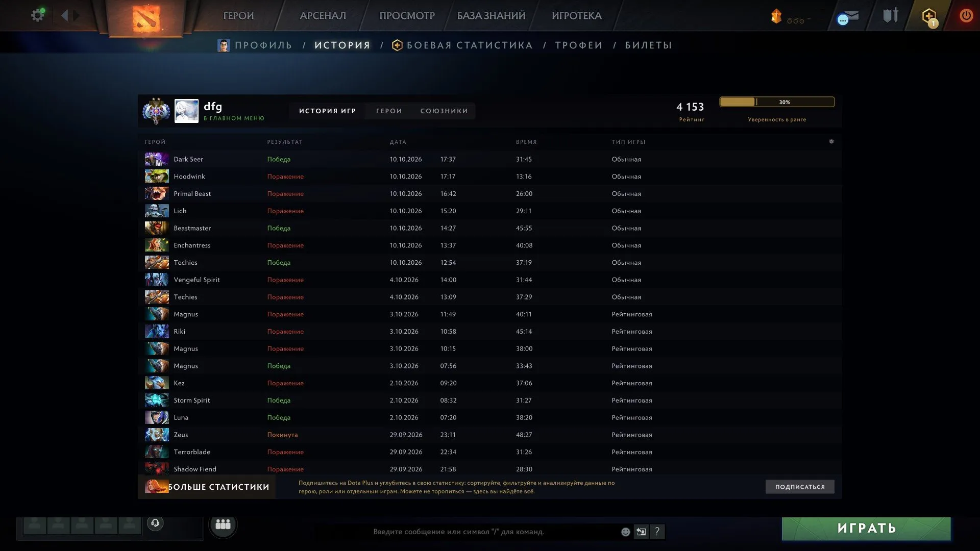Switch to the Герои sub-tab

tap(389, 111)
